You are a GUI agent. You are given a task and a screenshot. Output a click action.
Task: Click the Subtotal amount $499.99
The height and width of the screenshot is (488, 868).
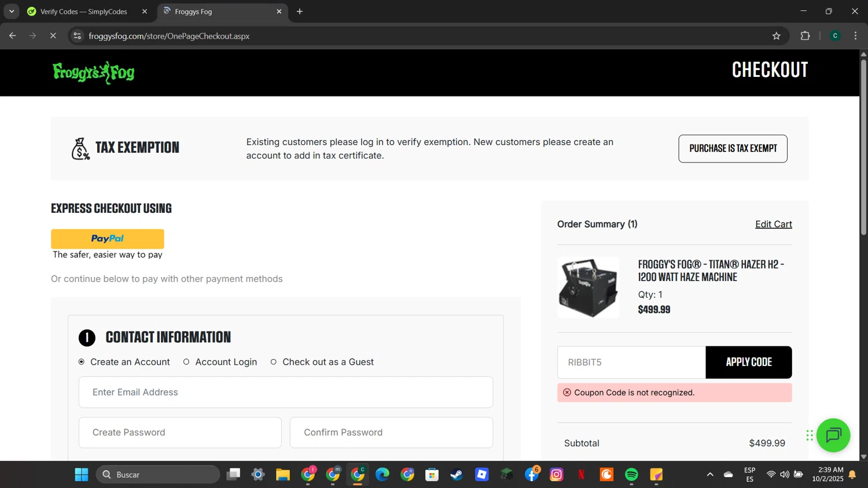tap(767, 443)
